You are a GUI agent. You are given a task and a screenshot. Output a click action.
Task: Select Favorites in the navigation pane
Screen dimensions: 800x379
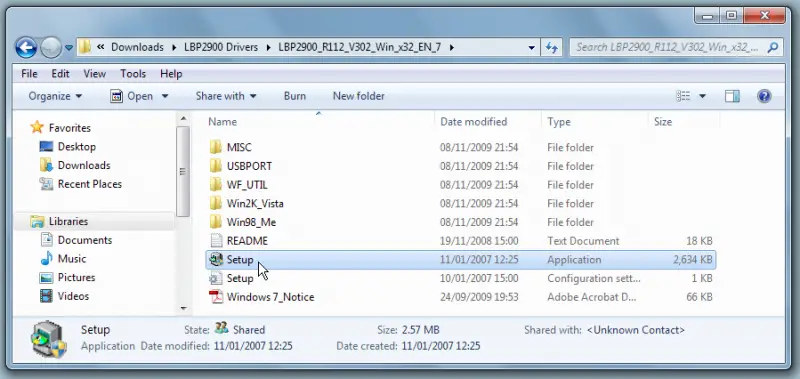(x=60, y=128)
